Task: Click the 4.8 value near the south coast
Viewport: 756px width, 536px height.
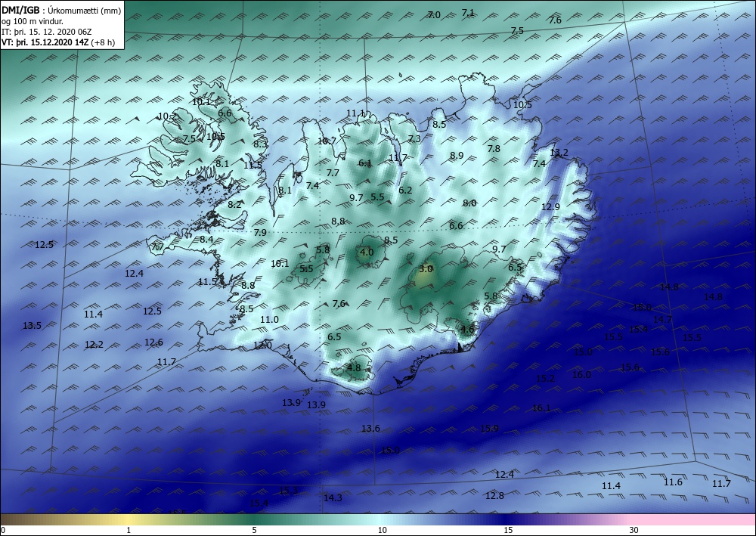Action: tap(354, 367)
